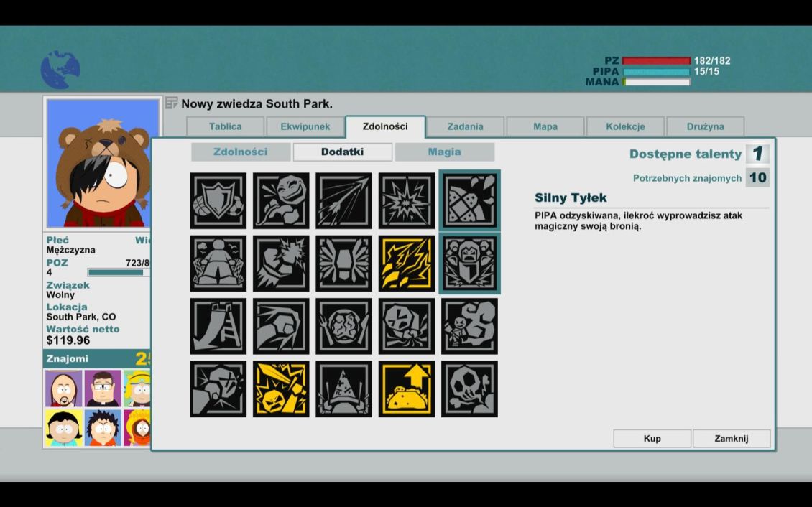Select the main Zdolności tab
812x507 pixels.
click(x=385, y=126)
